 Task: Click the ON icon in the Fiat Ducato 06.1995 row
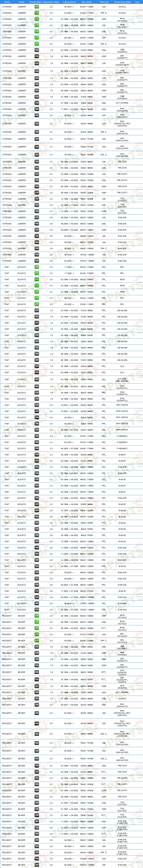point(37,360)
